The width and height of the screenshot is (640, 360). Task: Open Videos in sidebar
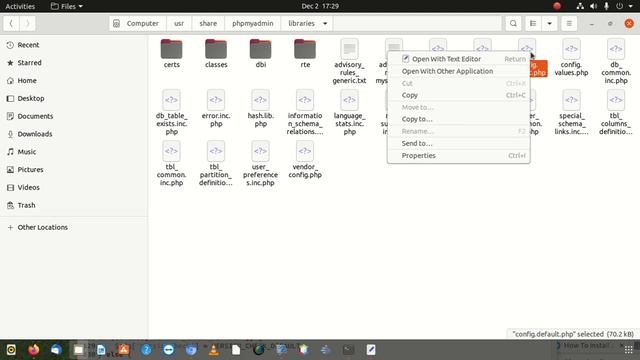pos(73,187)
